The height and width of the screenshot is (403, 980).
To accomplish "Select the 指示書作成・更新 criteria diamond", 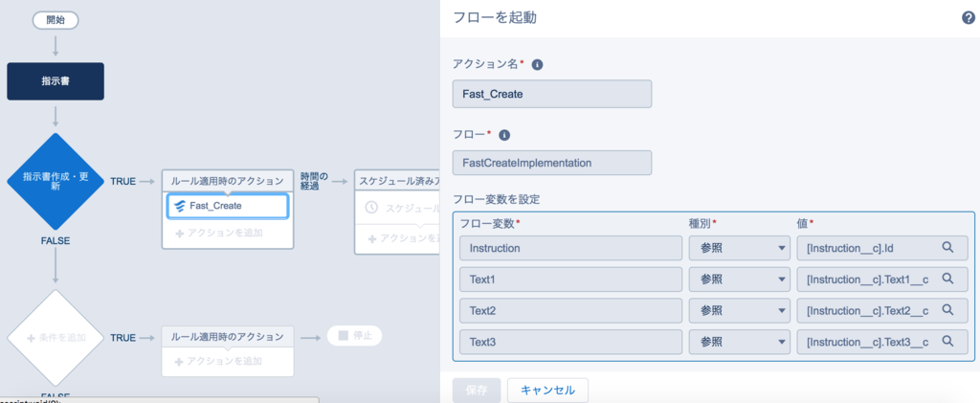I will pyautogui.click(x=56, y=182).
